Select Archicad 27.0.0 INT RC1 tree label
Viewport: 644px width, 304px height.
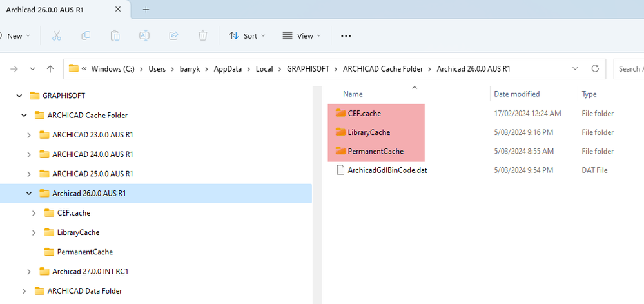point(90,272)
